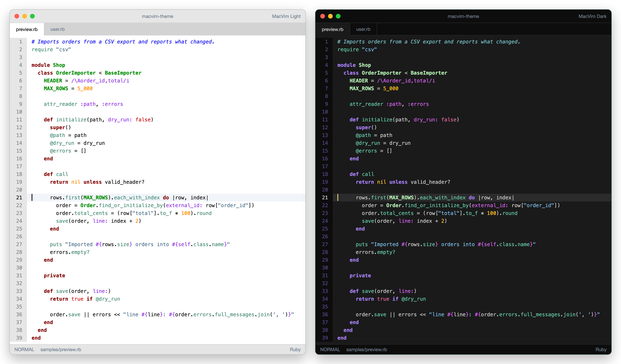Viewport: 621px width, 364px height.
Task: Click the yellow minimize button of MacVim Dark window
Action: click(x=330, y=16)
